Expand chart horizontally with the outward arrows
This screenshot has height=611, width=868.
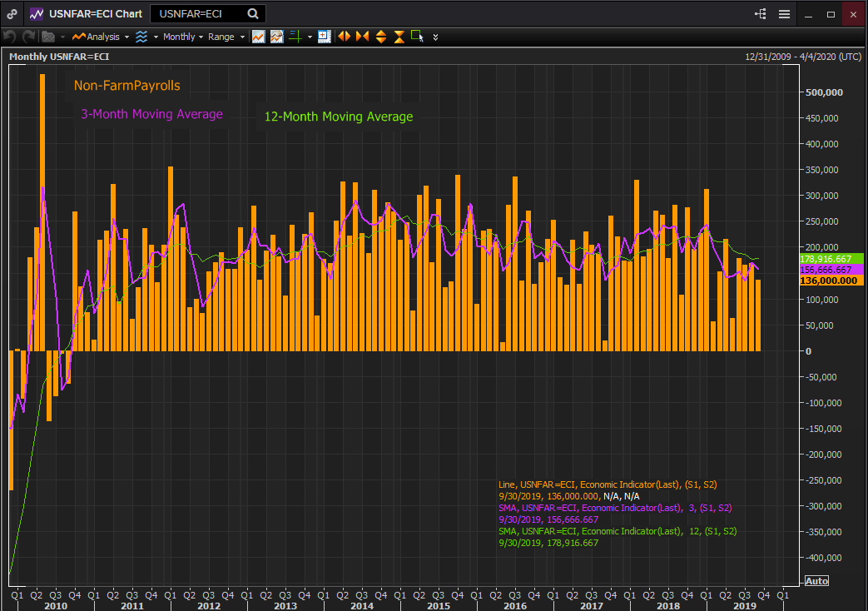(344, 37)
